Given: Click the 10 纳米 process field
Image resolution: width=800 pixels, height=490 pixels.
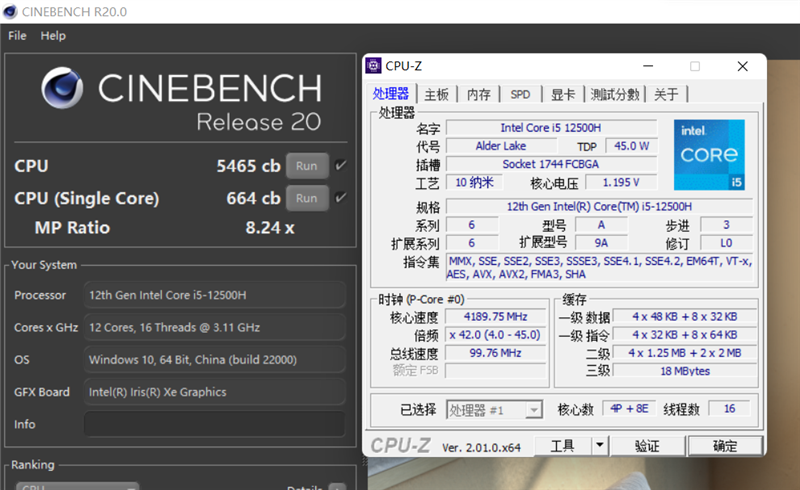Looking at the screenshot, I should click(x=474, y=182).
